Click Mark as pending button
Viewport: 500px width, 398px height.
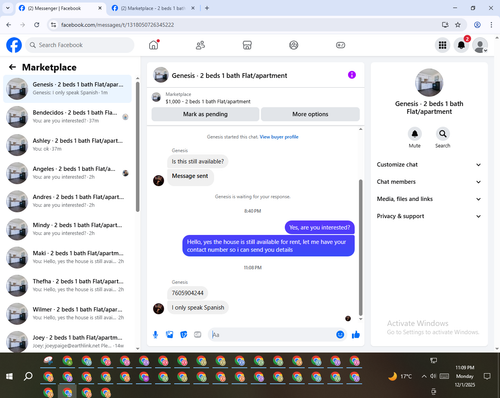click(x=205, y=114)
